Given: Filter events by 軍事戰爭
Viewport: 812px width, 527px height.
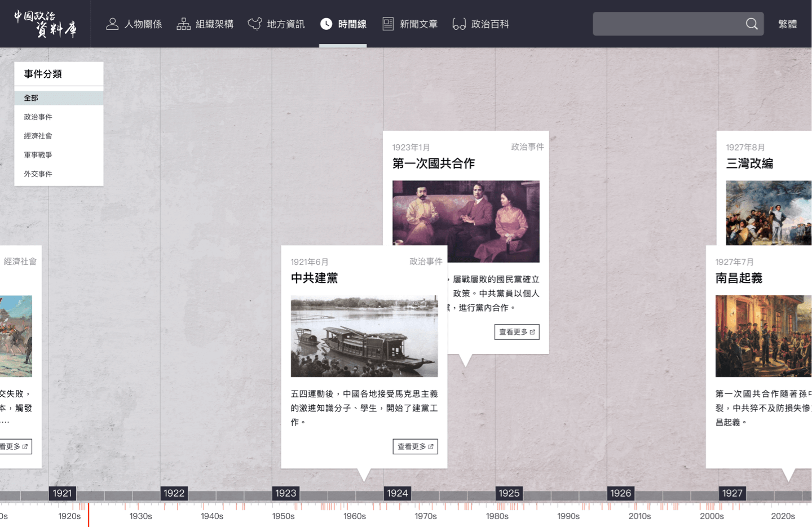Looking at the screenshot, I should click(37, 154).
